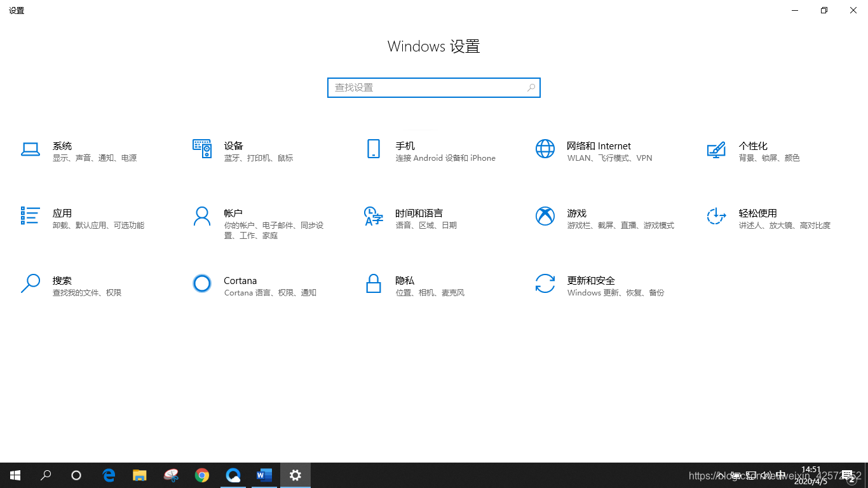This screenshot has height=488, width=868.
Task: Open the 更新和安全 refresh arrows icon
Action: click(545, 283)
